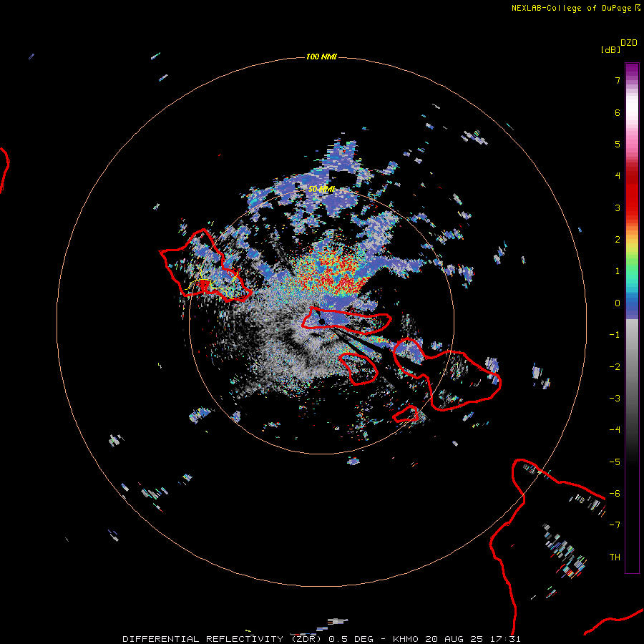Click the -6 value on the color scale
The height and width of the screenshot is (644, 644).
tap(615, 494)
